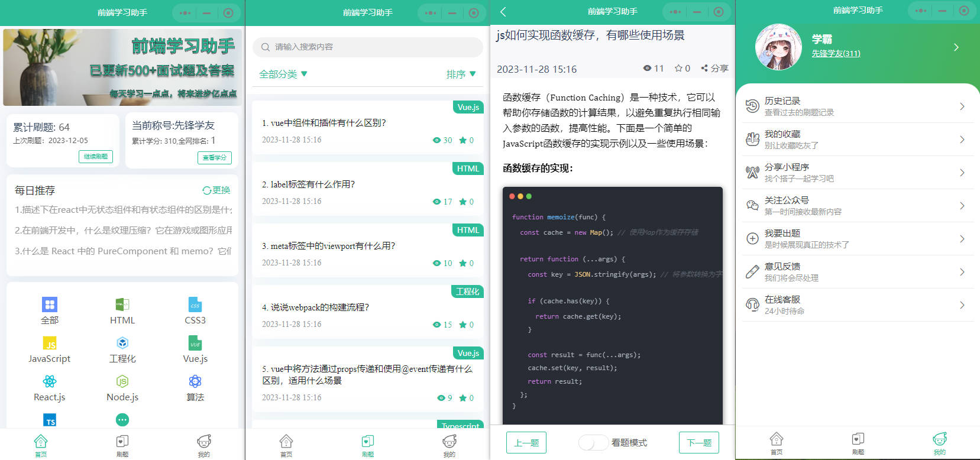Star the article with favorite icon
Viewport: 980px width, 460px height.
pos(678,69)
